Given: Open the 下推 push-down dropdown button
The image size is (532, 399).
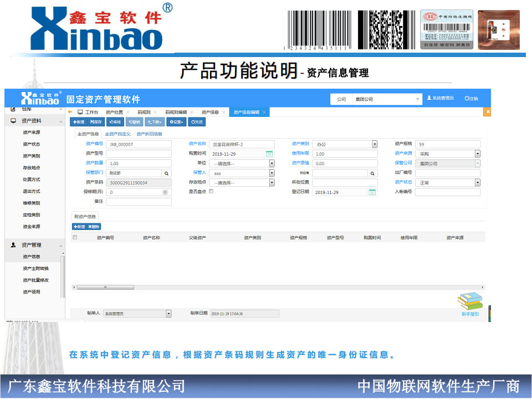Looking at the screenshot, I should [155, 122].
